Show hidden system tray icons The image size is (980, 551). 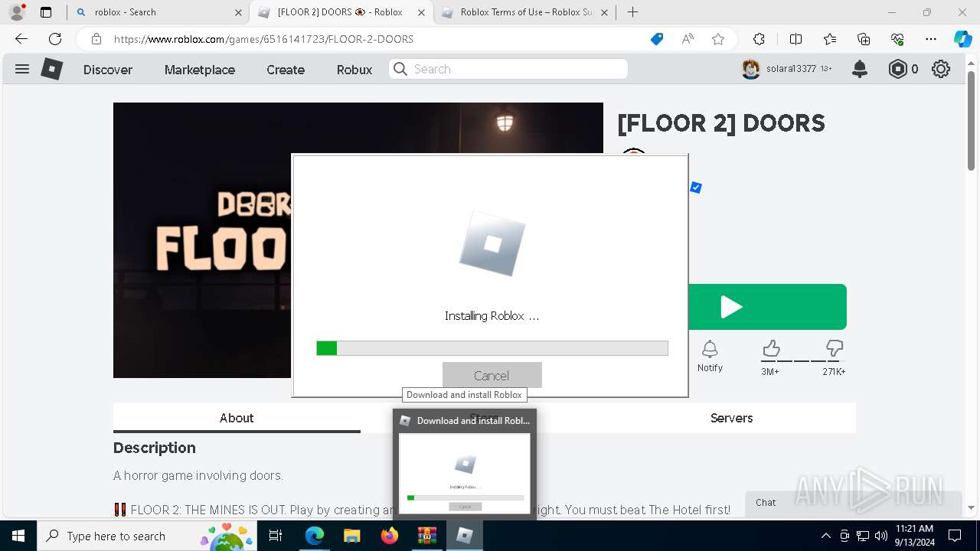pos(825,536)
